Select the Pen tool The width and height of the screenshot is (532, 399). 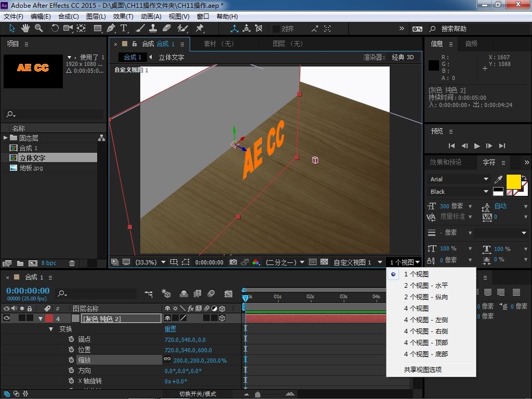(x=111, y=29)
